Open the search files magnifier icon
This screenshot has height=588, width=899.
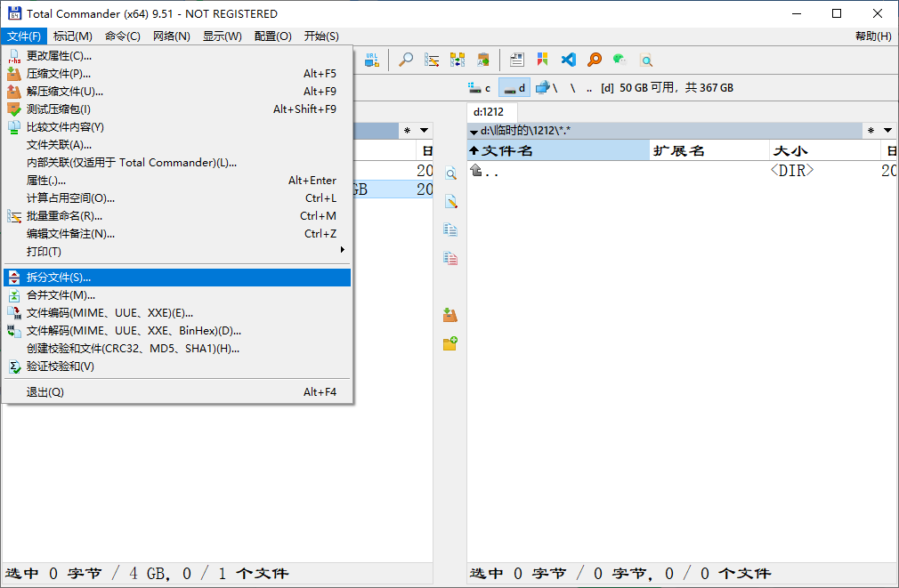(x=406, y=60)
